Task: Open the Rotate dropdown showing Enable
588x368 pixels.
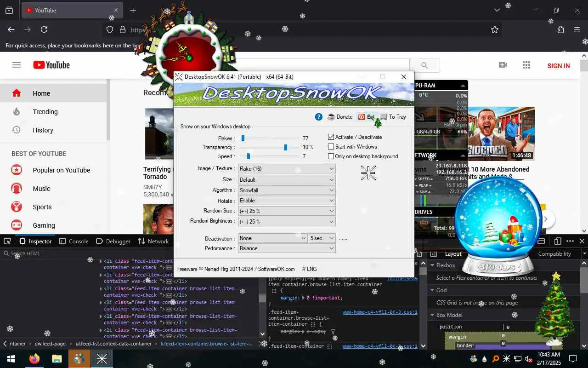Action: tap(287, 201)
